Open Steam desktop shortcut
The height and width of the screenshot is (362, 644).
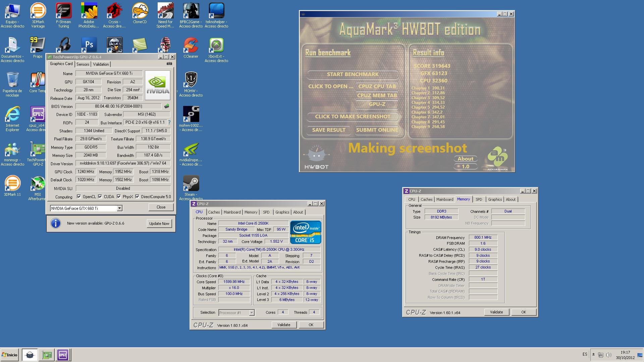click(x=191, y=188)
